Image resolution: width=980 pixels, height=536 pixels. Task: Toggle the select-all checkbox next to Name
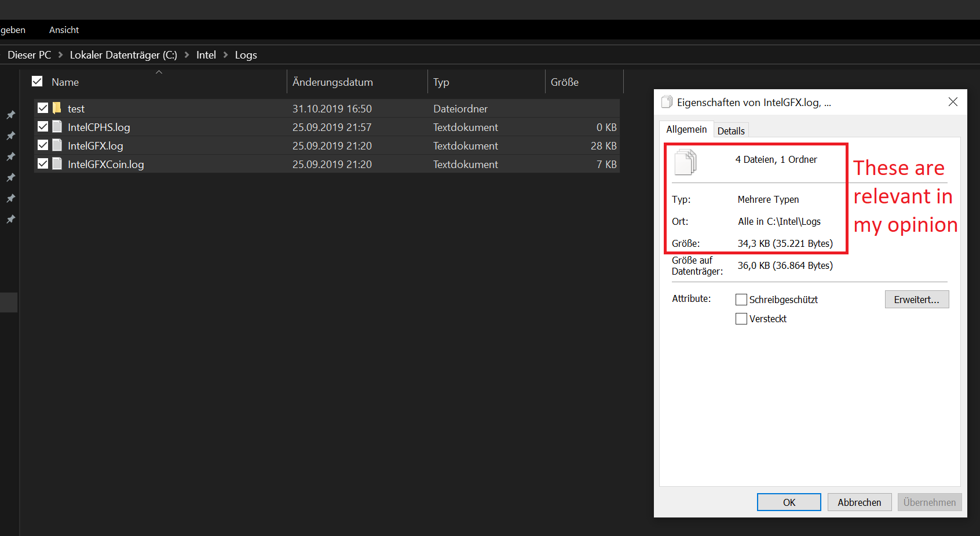37,81
